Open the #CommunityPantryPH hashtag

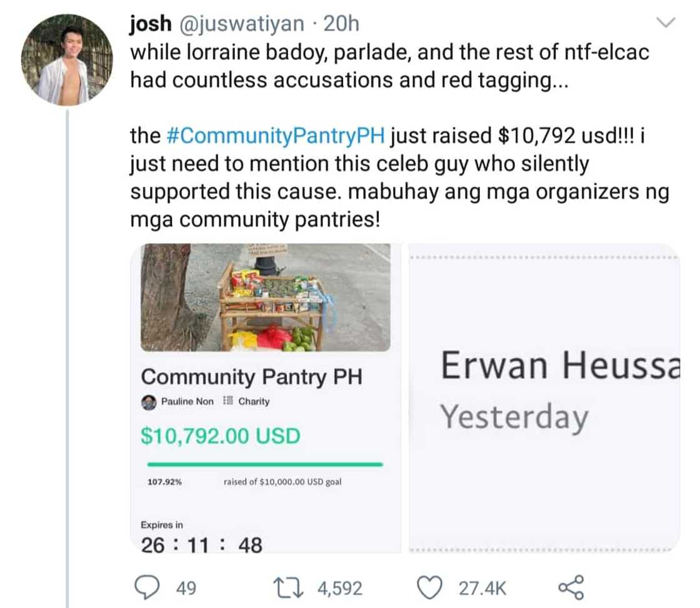point(276,136)
